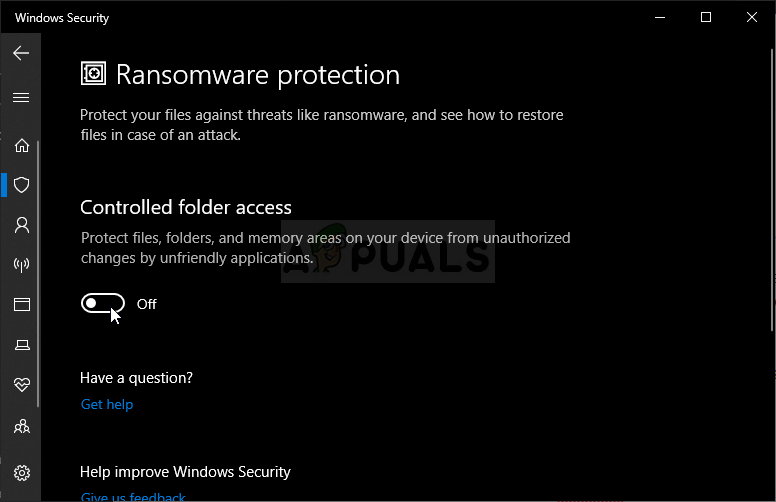Click the Get help link
Image resolution: width=776 pixels, height=502 pixels.
click(107, 404)
